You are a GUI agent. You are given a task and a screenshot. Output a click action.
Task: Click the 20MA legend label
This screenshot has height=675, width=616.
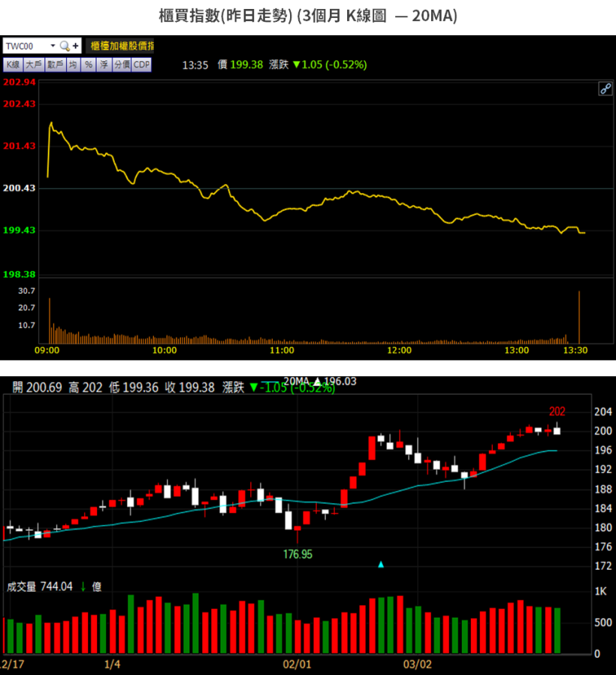[x=297, y=381]
